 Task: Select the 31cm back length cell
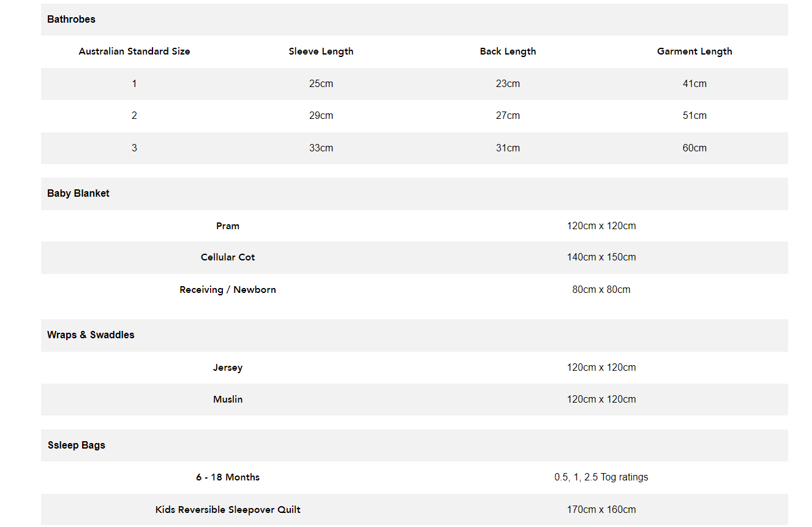click(x=508, y=148)
